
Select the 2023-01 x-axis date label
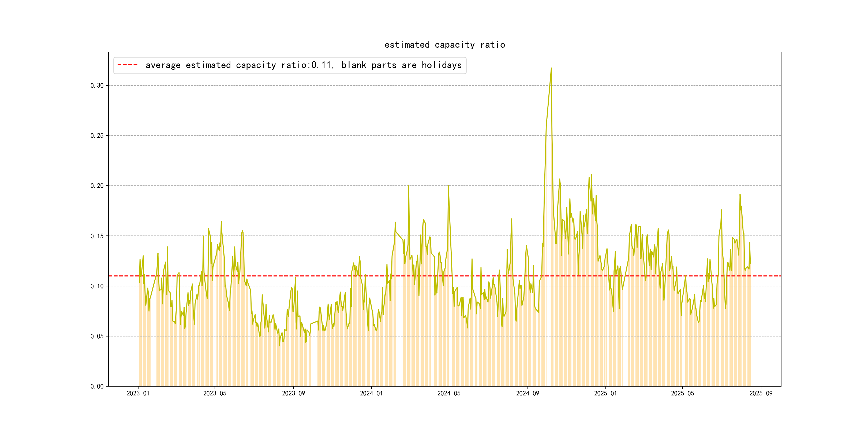pyautogui.click(x=138, y=394)
